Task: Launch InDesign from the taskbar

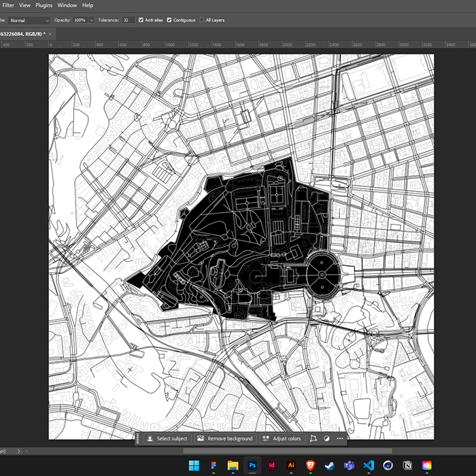Action: (x=271, y=465)
